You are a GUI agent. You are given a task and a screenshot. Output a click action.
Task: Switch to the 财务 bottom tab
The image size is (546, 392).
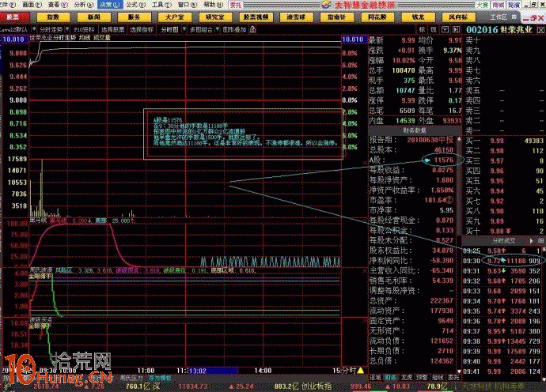point(390,377)
